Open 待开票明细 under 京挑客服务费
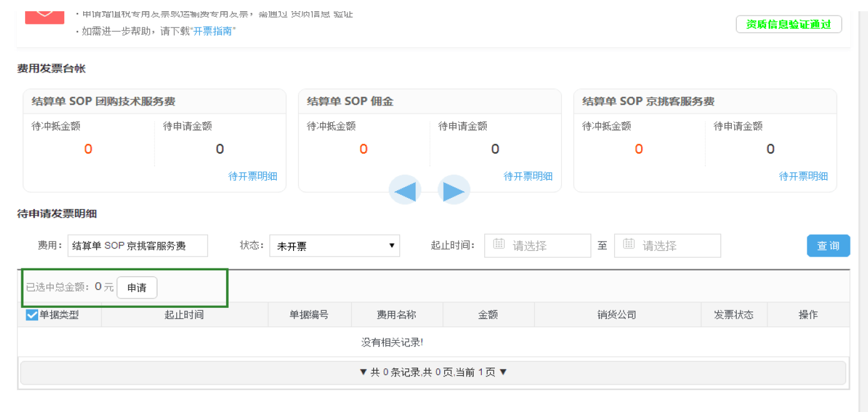Viewport: 868px width, 412px height. coord(803,177)
